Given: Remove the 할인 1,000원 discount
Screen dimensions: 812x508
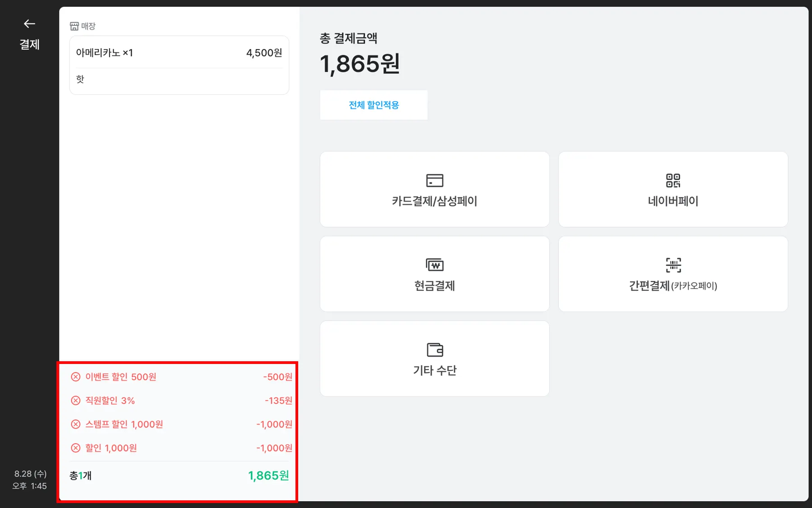Looking at the screenshot, I should [x=76, y=448].
